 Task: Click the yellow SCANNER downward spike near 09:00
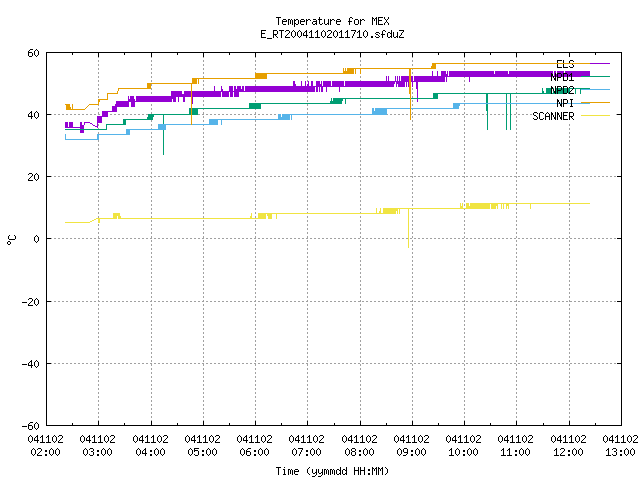(409, 229)
